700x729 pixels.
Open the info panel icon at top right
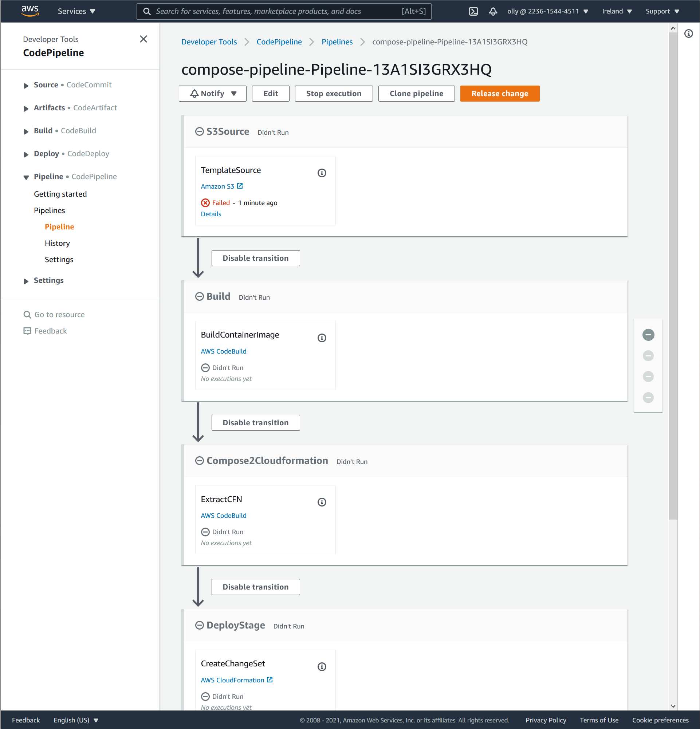click(688, 34)
